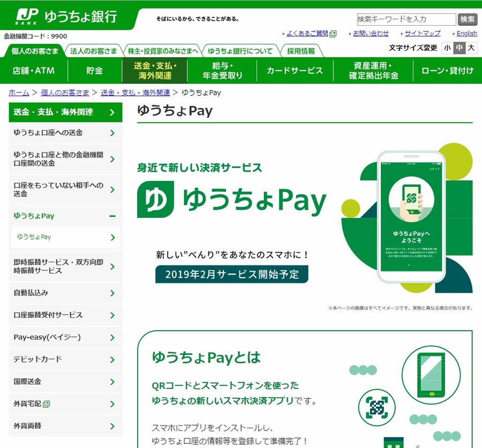The width and height of the screenshot is (482, 448).
Task: Open the 外貨宅配 sidebar item
Action: click(65, 404)
